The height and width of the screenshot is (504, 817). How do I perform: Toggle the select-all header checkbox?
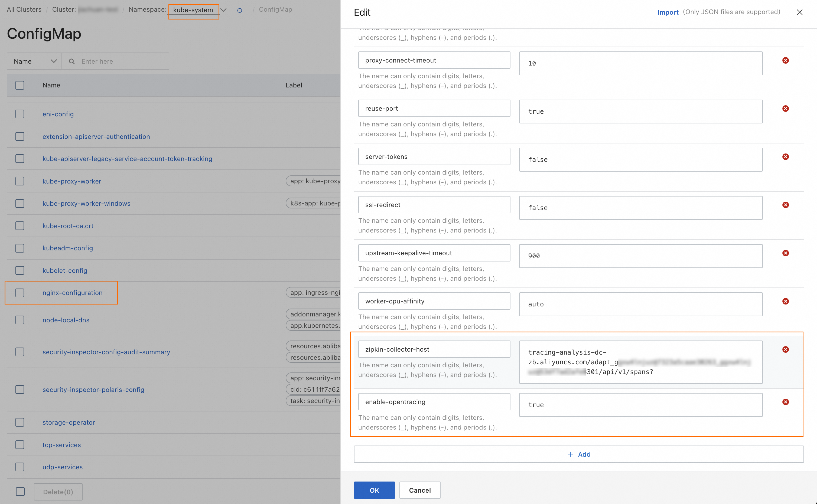20,85
